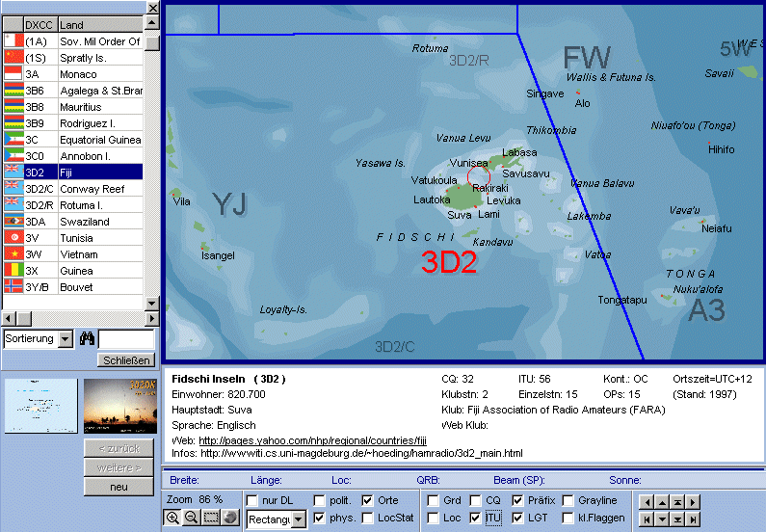Uncheck the Präfix checkbox
The height and width of the screenshot is (532, 766).
click(518, 500)
